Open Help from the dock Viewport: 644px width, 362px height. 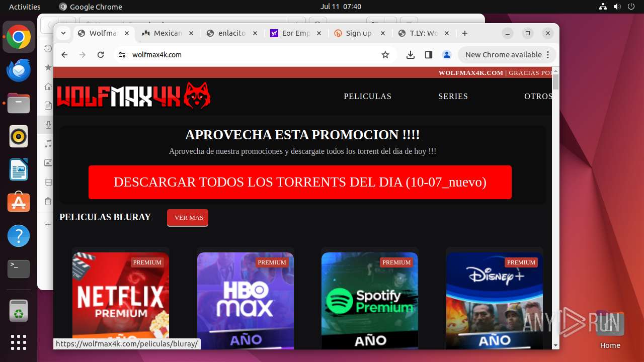coord(19,236)
